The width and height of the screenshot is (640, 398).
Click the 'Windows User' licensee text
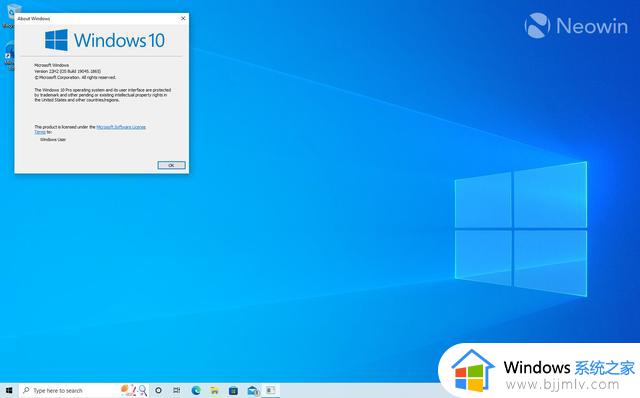53,140
